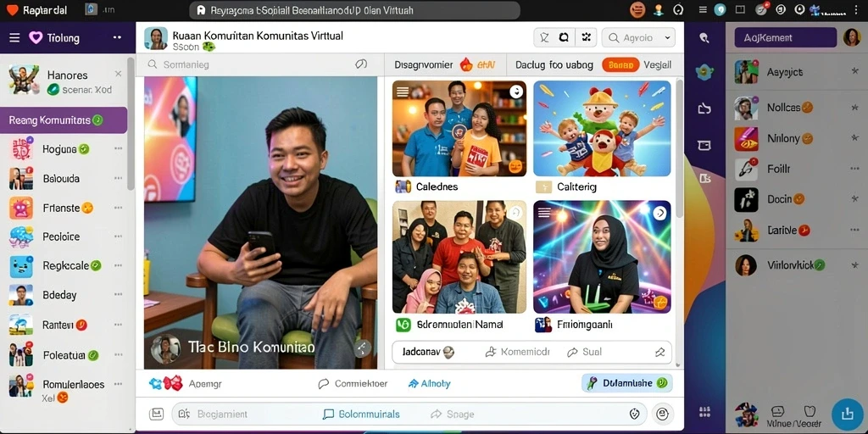
Task: Close the Hanores profile card
Action: [x=118, y=74]
